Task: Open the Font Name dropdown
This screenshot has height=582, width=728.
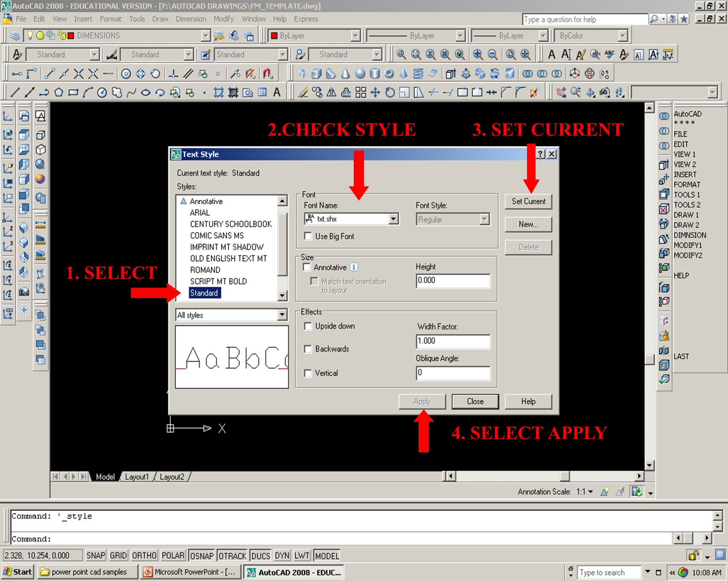Action: pyautogui.click(x=393, y=219)
